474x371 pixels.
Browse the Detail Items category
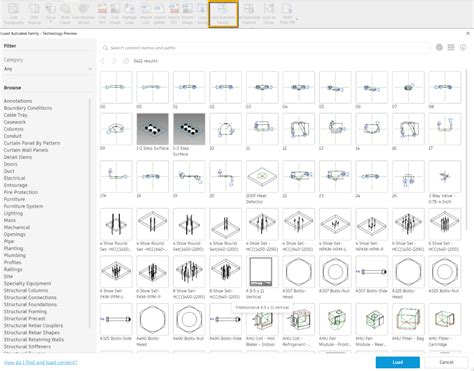[18, 157]
